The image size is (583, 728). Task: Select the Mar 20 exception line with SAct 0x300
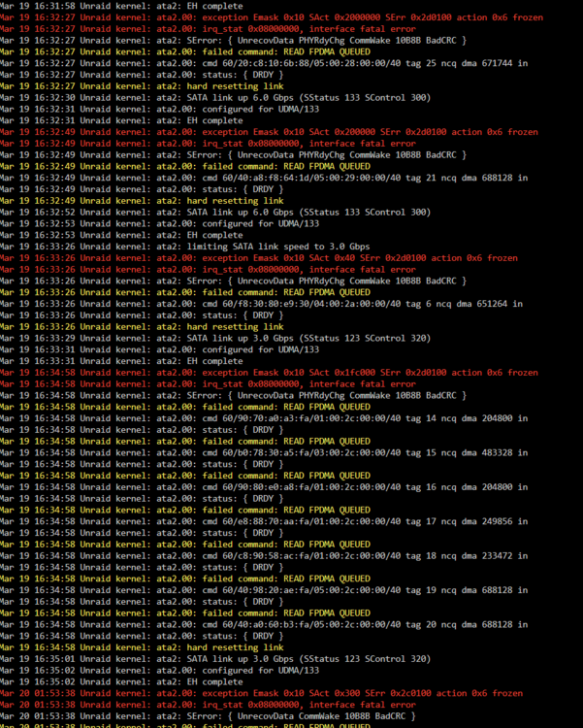pos(261,693)
